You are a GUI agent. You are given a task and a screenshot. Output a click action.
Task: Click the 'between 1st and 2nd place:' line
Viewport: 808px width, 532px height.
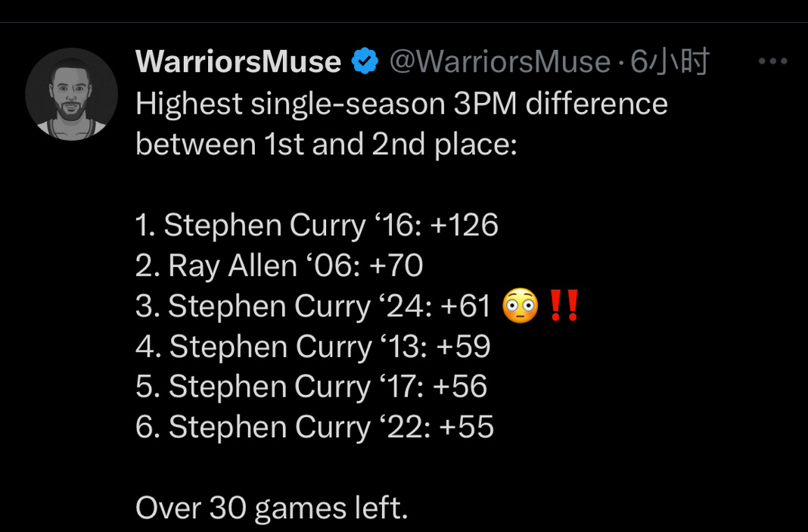(x=326, y=144)
